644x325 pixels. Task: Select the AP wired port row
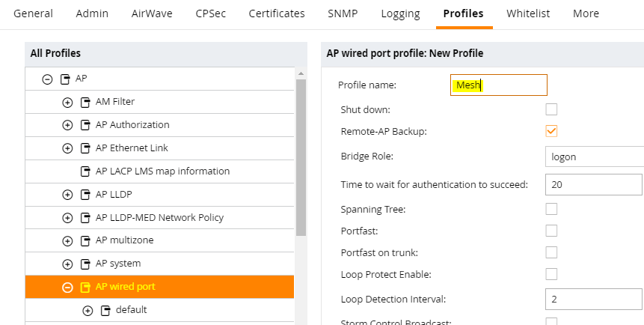click(x=160, y=287)
